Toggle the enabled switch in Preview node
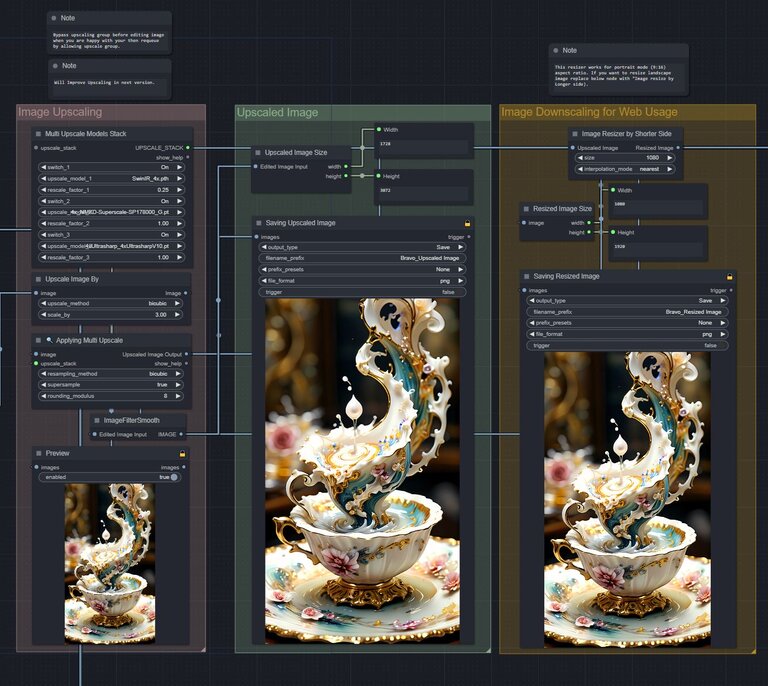Screen dimensions: 768x686 click(174, 477)
